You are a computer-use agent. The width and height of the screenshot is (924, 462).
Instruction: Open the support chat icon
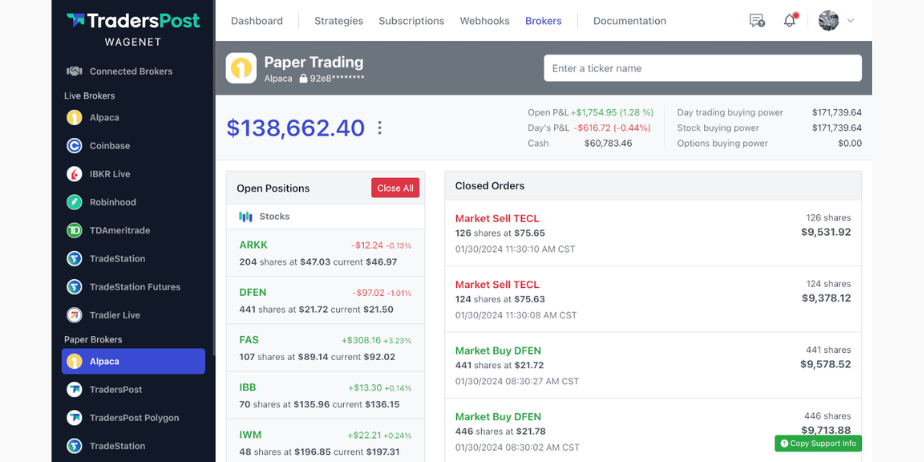click(x=757, y=21)
